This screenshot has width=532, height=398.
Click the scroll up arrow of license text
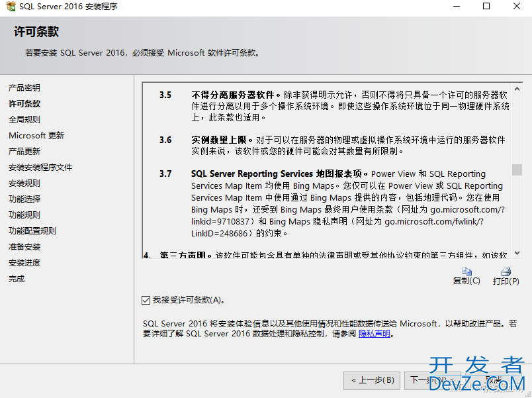pyautogui.click(x=517, y=89)
